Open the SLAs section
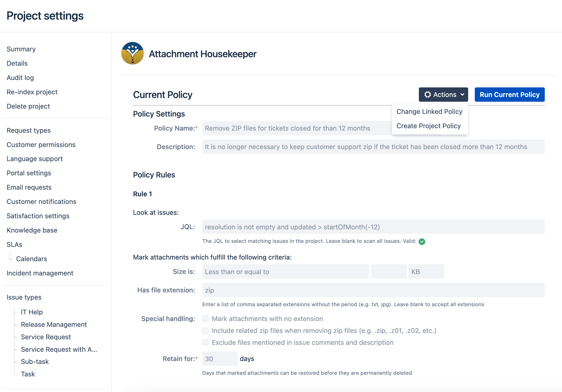Screen dimensions: 562x392 pos(14,244)
